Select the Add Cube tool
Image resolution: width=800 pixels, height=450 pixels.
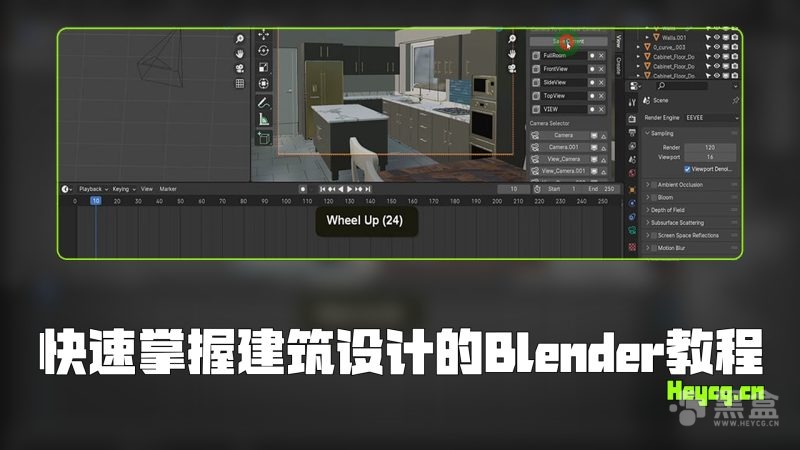pyautogui.click(x=263, y=138)
